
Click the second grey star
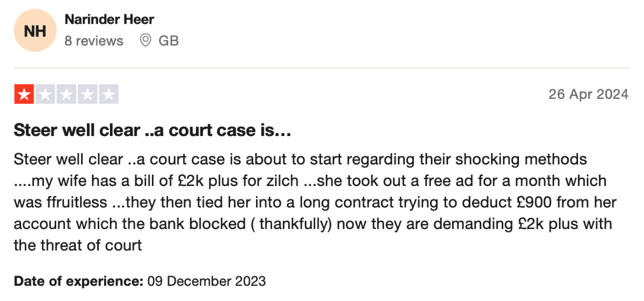point(45,95)
